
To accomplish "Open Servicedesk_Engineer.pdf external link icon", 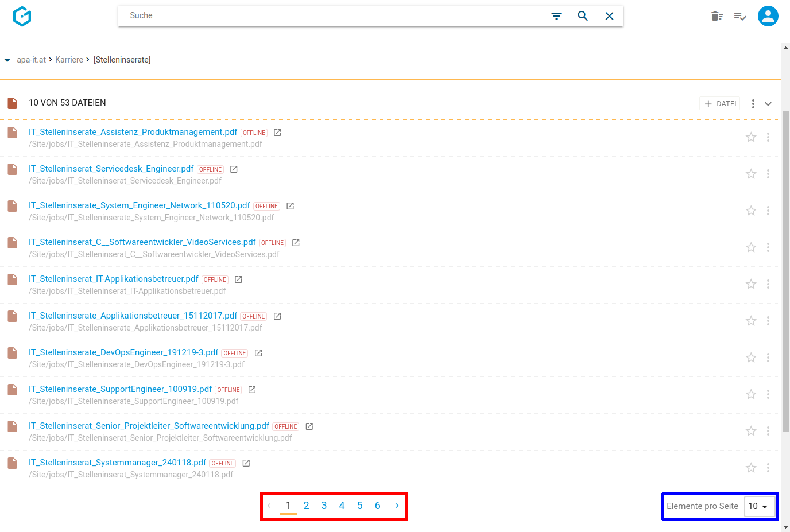I will 234,169.
